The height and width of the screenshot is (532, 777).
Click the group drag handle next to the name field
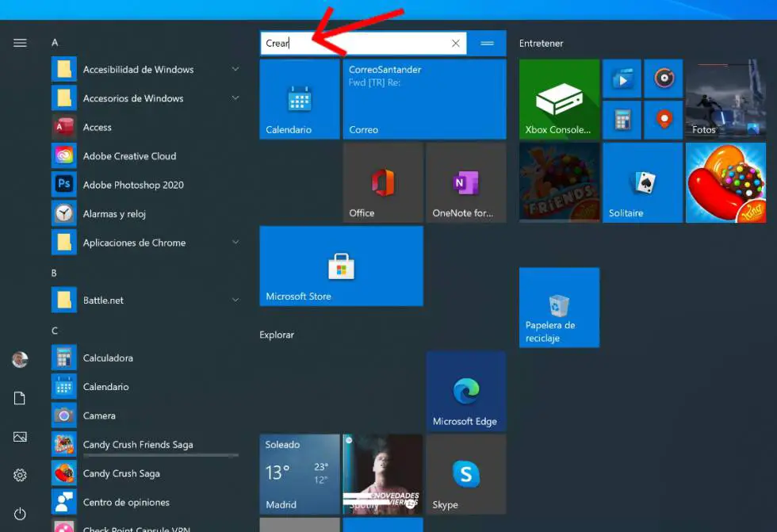(487, 43)
